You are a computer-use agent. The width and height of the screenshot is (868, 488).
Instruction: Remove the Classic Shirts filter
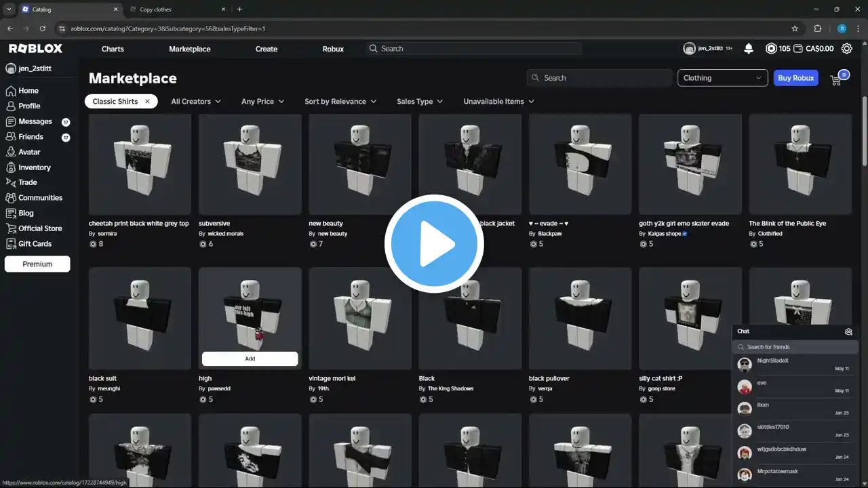(x=147, y=102)
